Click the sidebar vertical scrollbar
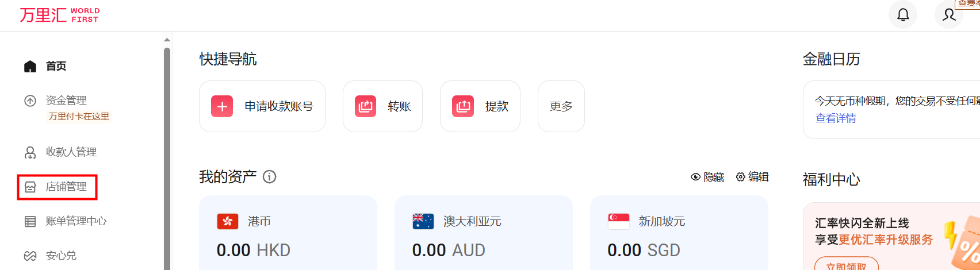 (167, 155)
